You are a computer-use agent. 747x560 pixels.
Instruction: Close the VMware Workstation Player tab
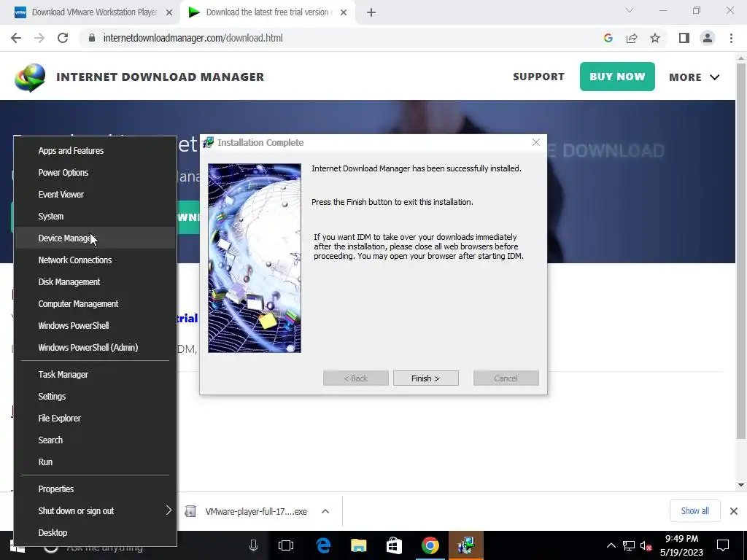pos(169,13)
